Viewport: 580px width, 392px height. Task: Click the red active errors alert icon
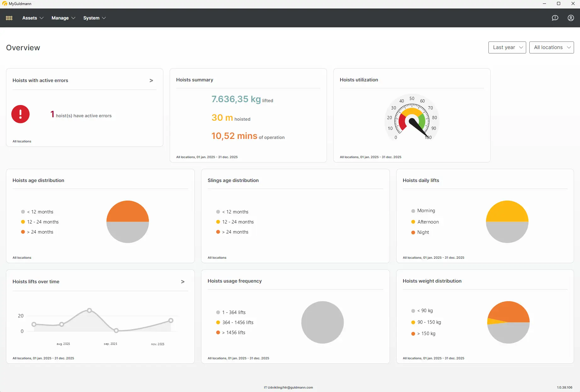pyautogui.click(x=20, y=114)
